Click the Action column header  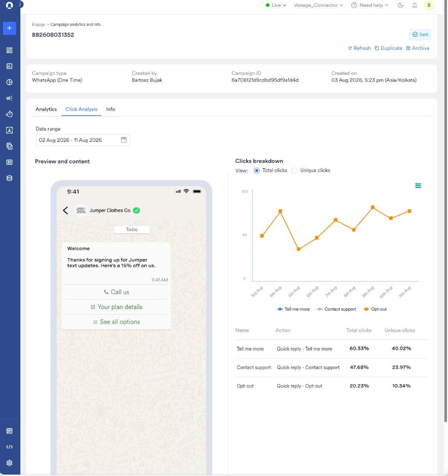[x=283, y=330]
